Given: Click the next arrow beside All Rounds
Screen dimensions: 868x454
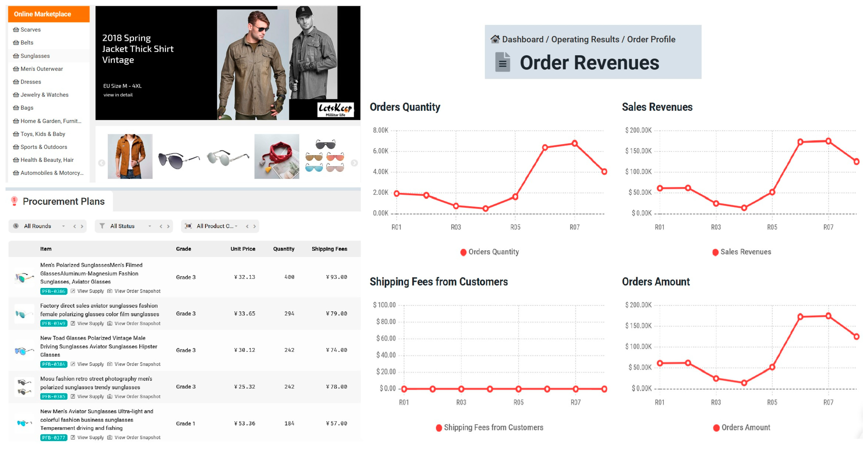Looking at the screenshot, I should coord(82,226).
